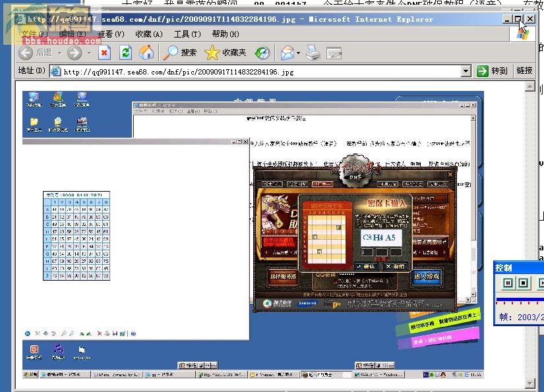This screenshot has width=544, height=392.
Task: Open the 搜索 search panel
Action: [x=180, y=53]
